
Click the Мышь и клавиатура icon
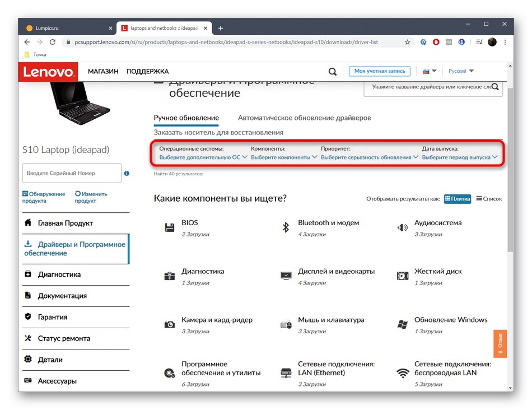pyautogui.click(x=286, y=324)
